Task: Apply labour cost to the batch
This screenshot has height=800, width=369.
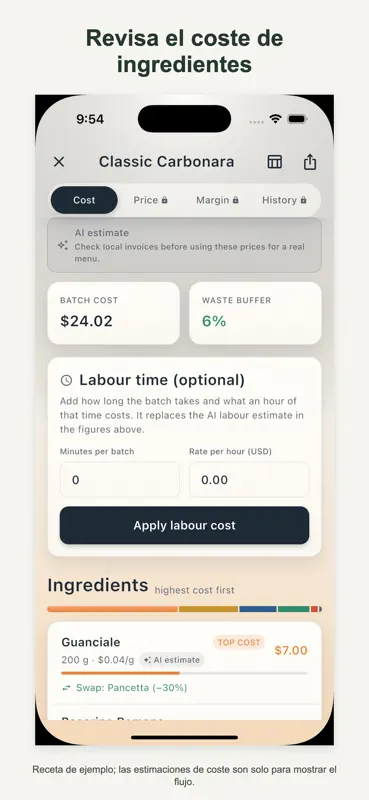Action: tap(184, 526)
